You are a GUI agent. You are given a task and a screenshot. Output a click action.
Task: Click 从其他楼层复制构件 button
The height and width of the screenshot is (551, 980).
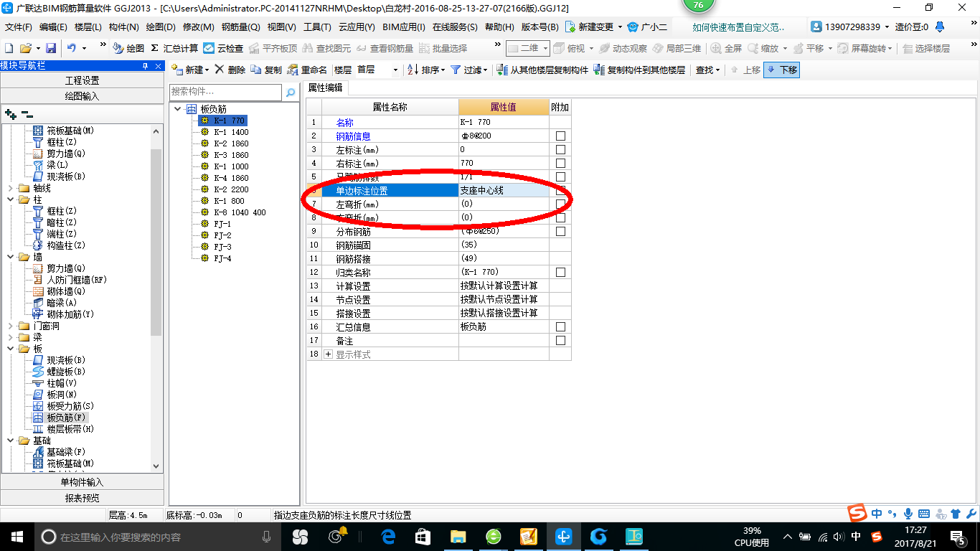[x=544, y=70]
